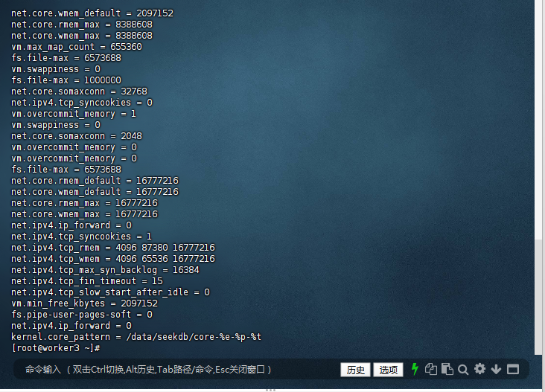Open search with the magnifier icon
The image size is (545, 392).
click(x=463, y=369)
